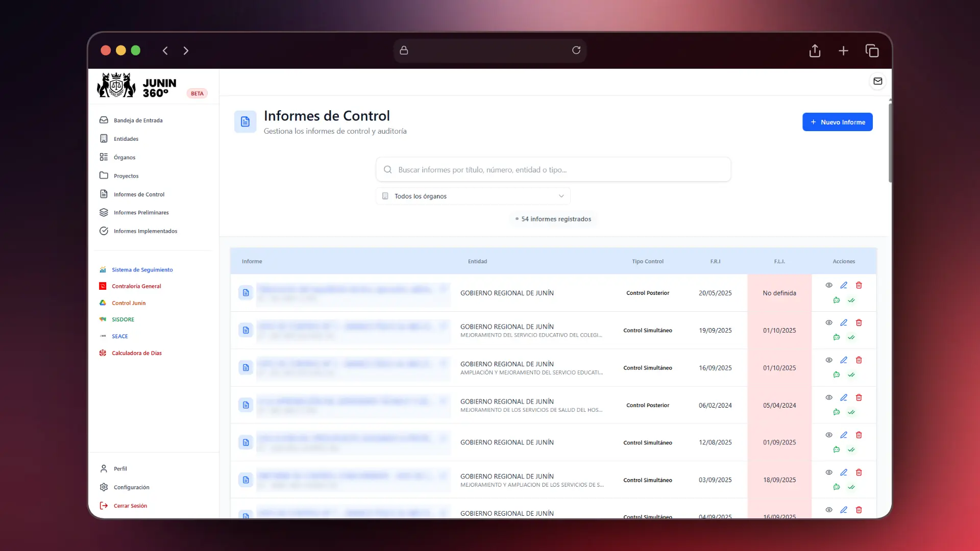Image resolution: width=980 pixels, height=551 pixels.
Task: Select the Informes Preliminares layers icon
Action: coord(104,212)
